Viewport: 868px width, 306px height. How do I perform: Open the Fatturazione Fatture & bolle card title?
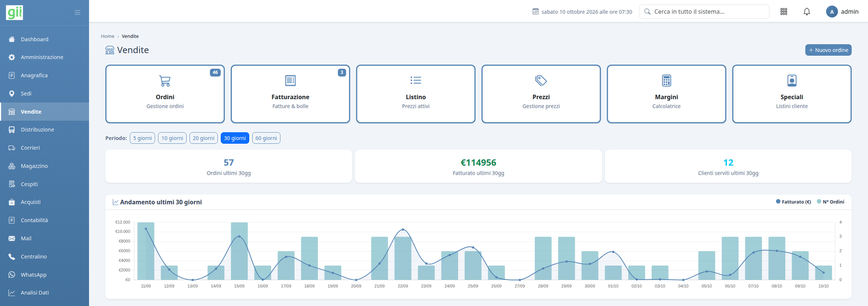pyautogui.click(x=290, y=97)
